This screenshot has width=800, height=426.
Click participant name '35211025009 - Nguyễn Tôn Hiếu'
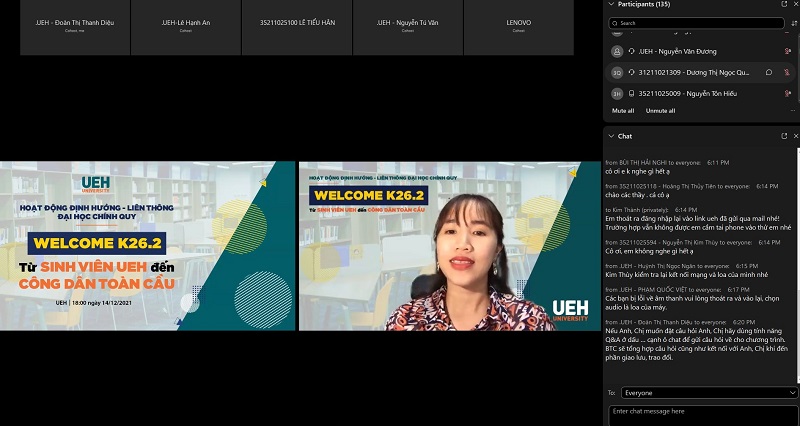click(x=688, y=93)
